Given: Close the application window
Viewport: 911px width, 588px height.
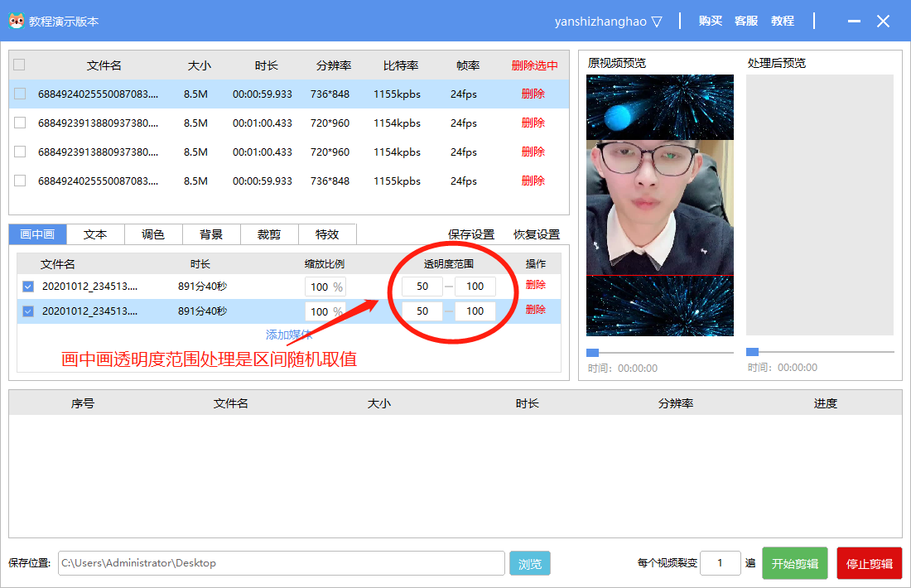Looking at the screenshot, I should (883, 22).
